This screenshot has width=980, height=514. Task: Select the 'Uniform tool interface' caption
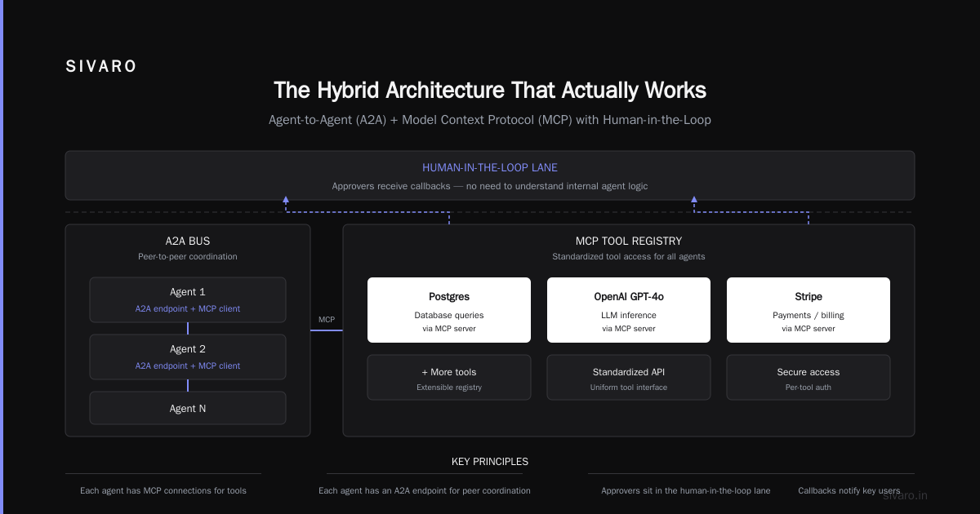tap(629, 388)
